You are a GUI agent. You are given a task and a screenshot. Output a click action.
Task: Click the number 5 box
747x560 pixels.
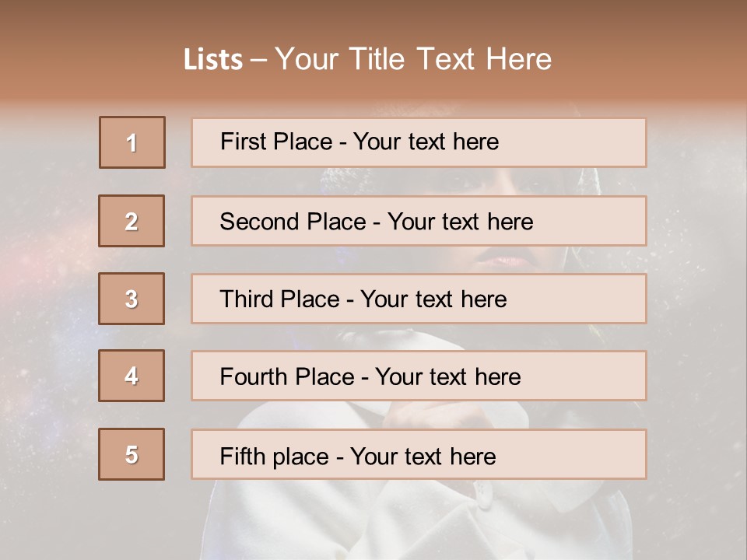click(132, 454)
